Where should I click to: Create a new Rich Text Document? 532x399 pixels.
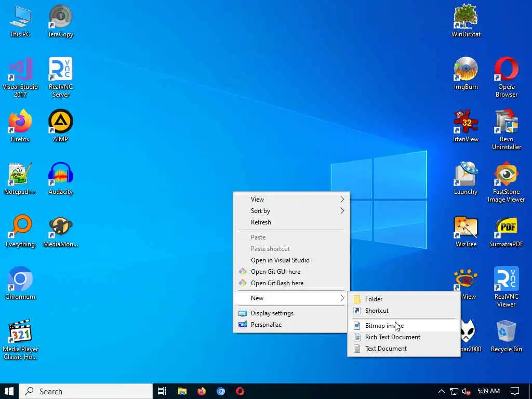tap(404, 337)
